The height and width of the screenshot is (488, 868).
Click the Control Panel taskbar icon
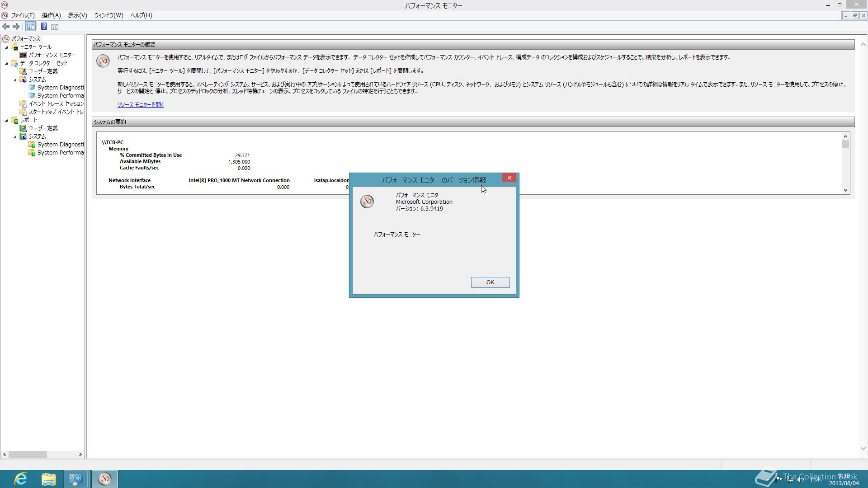tap(75, 479)
